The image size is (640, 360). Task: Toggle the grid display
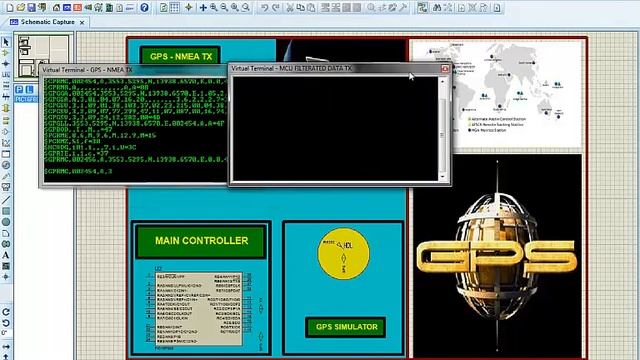coord(174,7)
